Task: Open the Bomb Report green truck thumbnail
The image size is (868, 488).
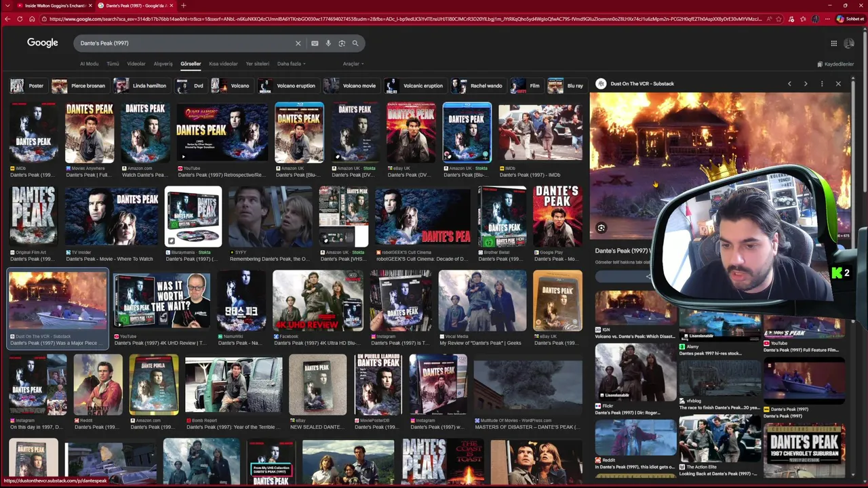Action: [233, 384]
